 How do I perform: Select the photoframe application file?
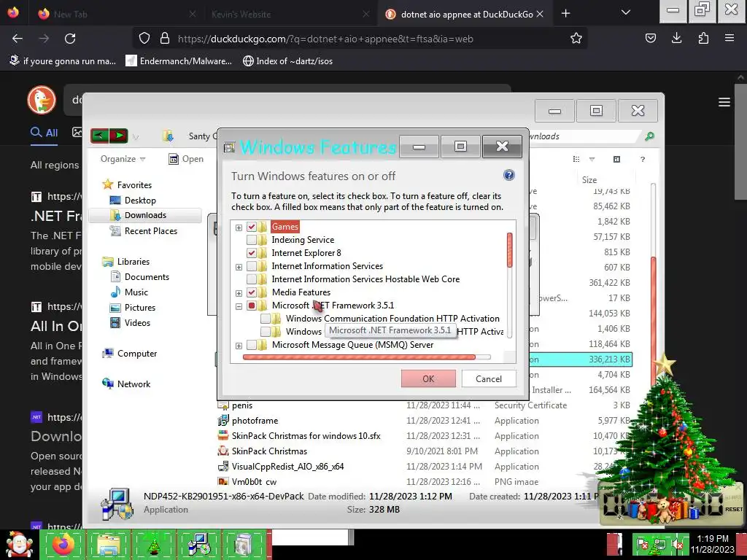click(x=255, y=421)
